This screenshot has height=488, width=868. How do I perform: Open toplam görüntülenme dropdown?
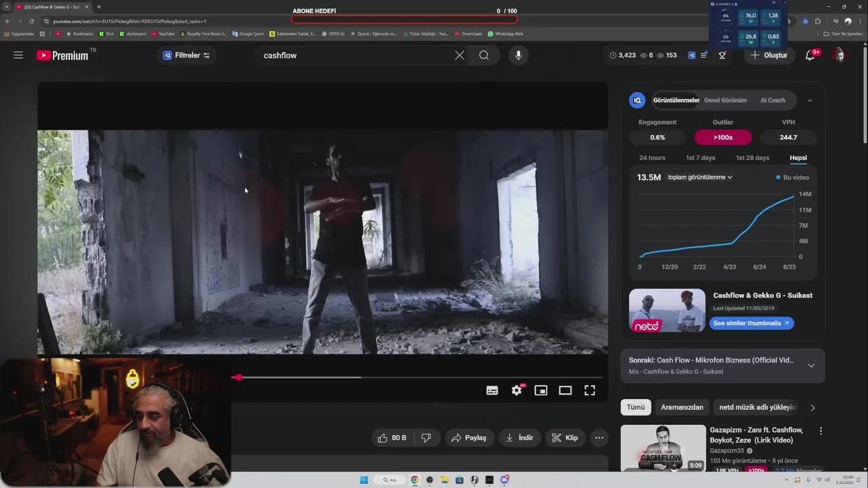700,178
